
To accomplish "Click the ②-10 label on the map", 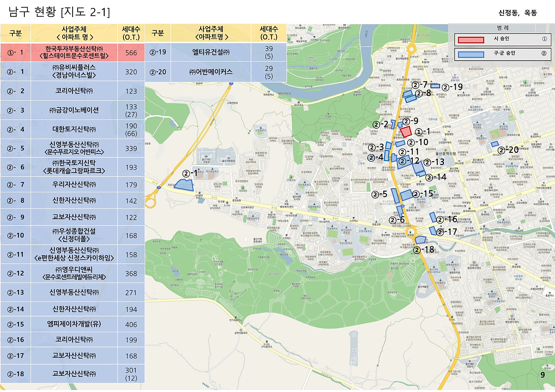I will pos(418,142).
